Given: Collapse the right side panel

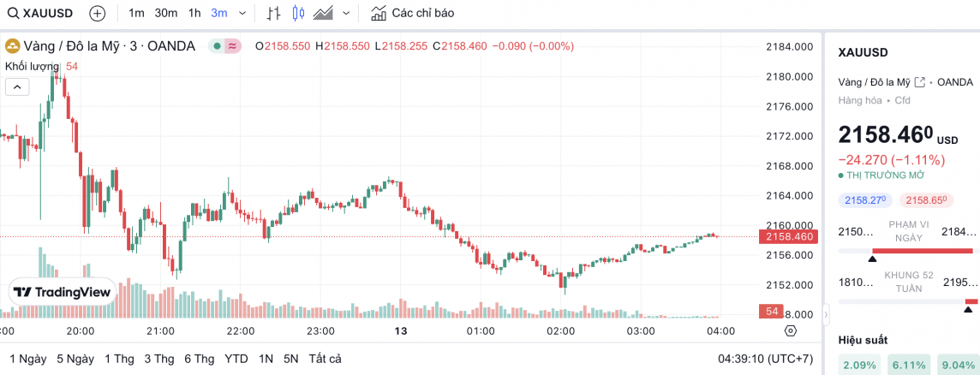Looking at the screenshot, I should tap(826, 315).
